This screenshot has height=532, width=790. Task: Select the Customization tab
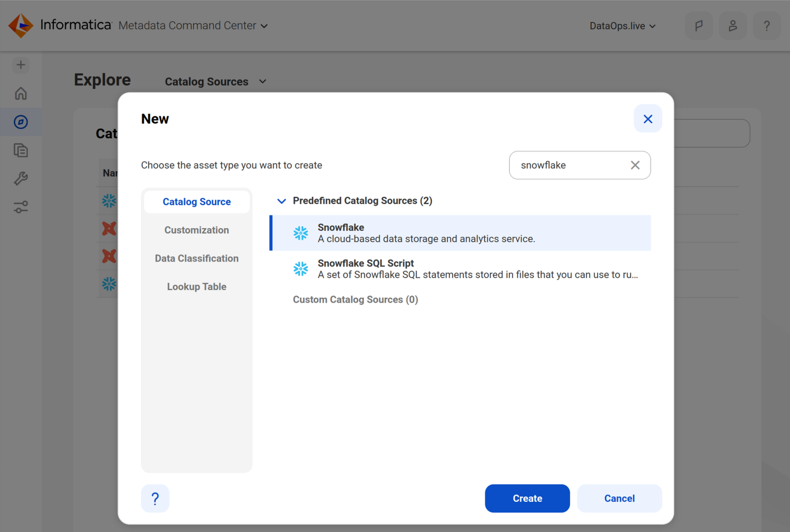pos(197,230)
